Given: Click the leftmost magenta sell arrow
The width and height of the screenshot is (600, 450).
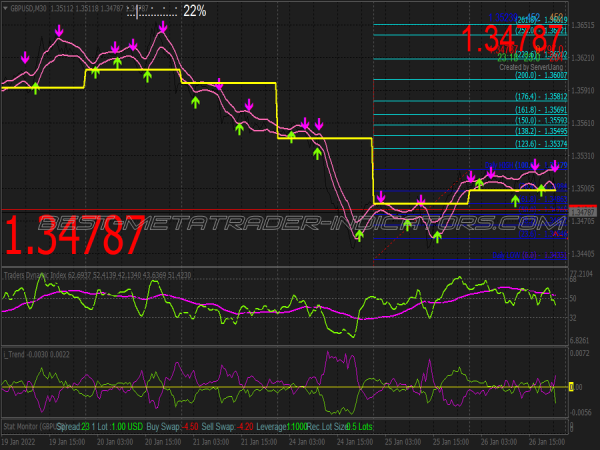Looking at the screenshot, I should click(x=26, y=59).
